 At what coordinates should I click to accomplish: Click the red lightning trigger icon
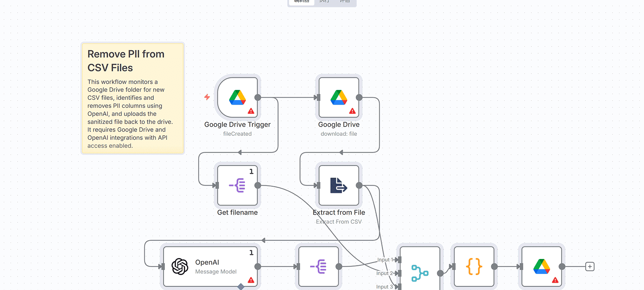[207, 97]
